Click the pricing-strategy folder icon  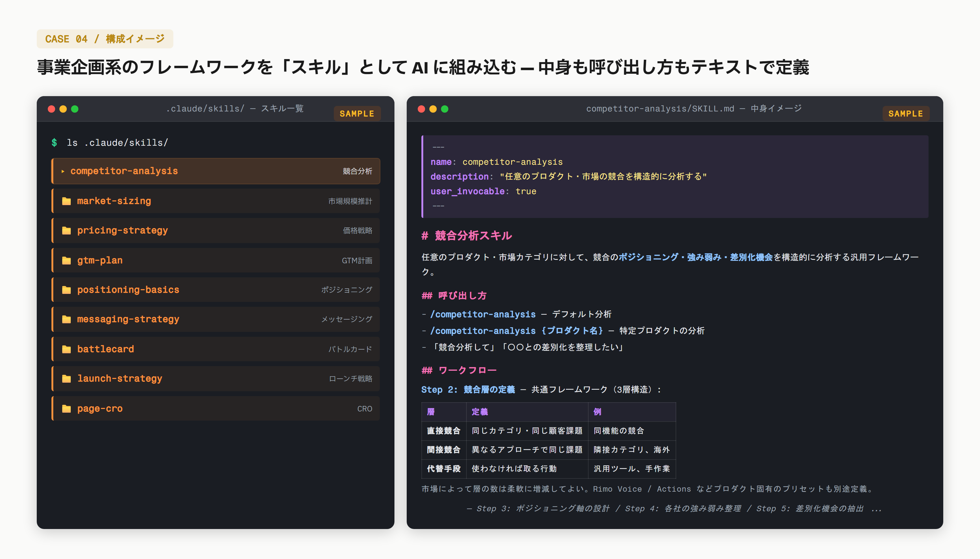pyautogui.click(x=66, y=231)
